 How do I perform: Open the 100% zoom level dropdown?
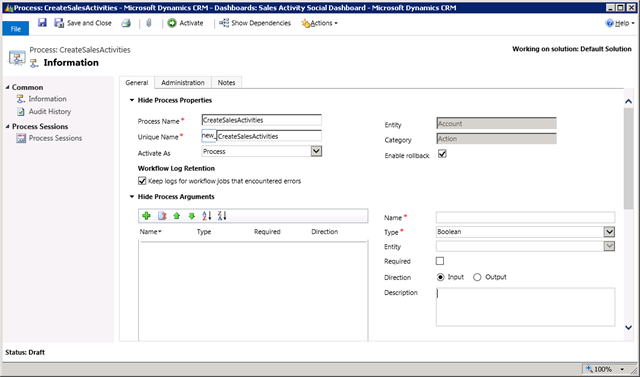(622, 369)
